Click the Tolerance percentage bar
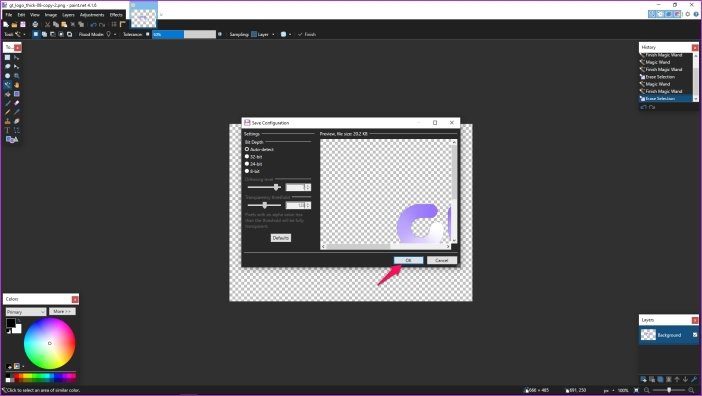Image resolution: width=702 pixels, height=396 pixels. coord(184,34)
